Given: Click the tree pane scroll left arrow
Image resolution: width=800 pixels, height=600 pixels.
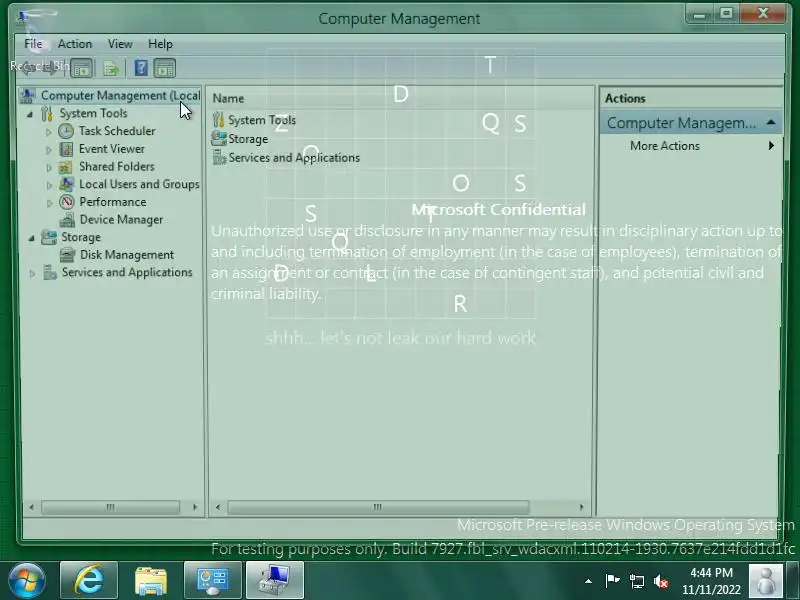Looking at the screenshot, I should tap(32, 507).
